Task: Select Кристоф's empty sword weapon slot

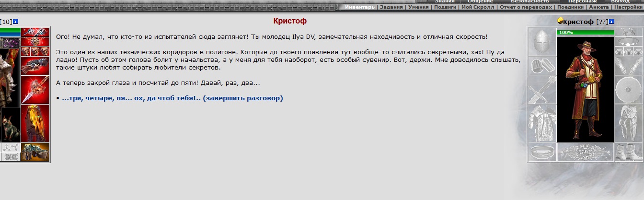Action: pyautogui.click(x=542, y=90)
